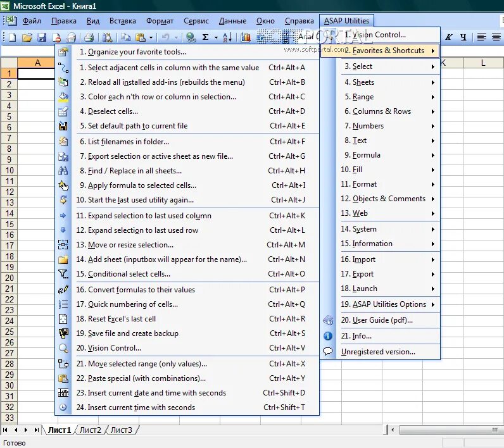Click the New workbook toolbar icon
This screenshot has height=448, width=504.
coord(12,37)
